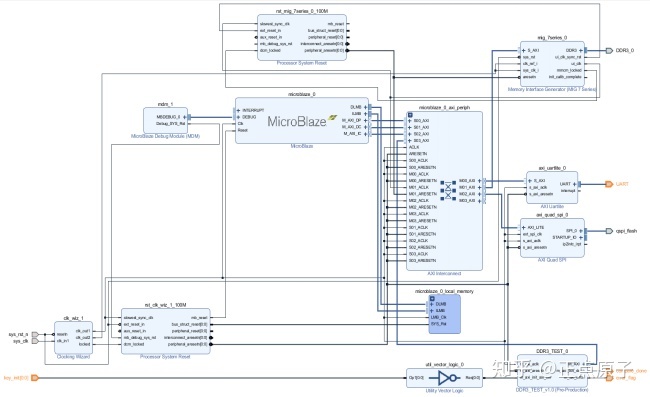Click the interrupt pin on axi_uartlite_0
Viewport: 650px width, 397px height.
tap(568, 191)
